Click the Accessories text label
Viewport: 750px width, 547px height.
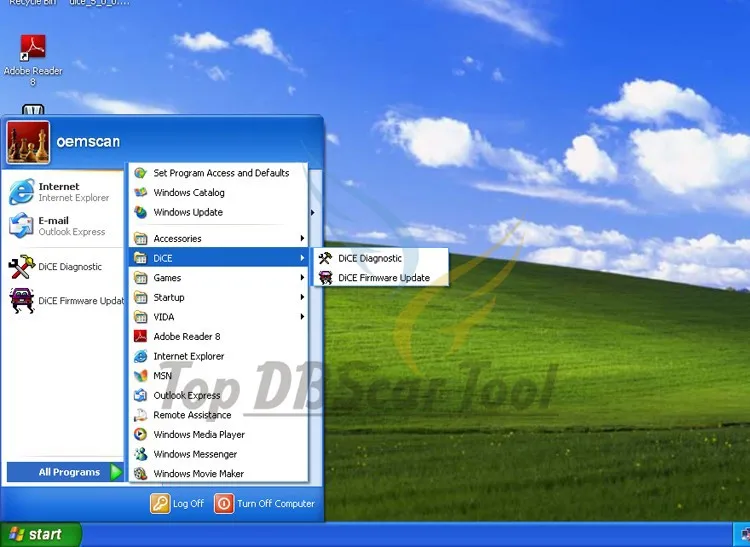click(177, 238)
